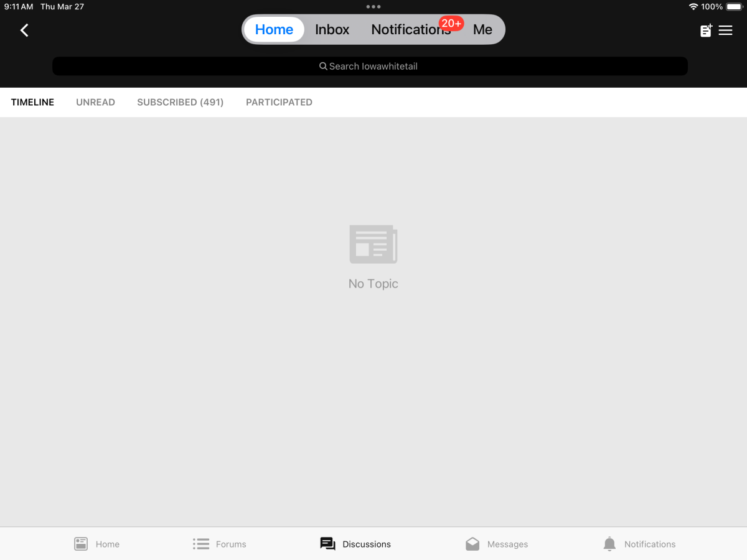
Task: Tap the 100% battery indicator
Action: [x=723, y=7]
